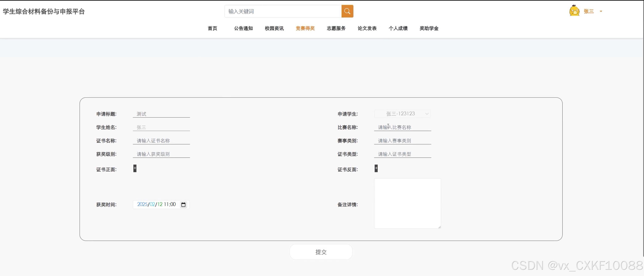Focus the 输入关键词 search field

(283, 12)
